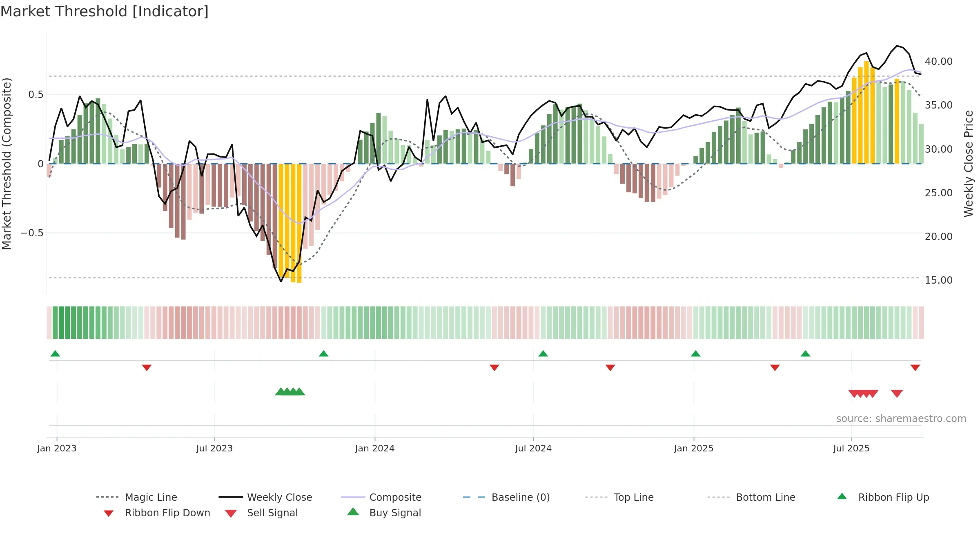Click the 15.00 price axis tick
Viewport: 980px width, 551px height.
[939, 280]
